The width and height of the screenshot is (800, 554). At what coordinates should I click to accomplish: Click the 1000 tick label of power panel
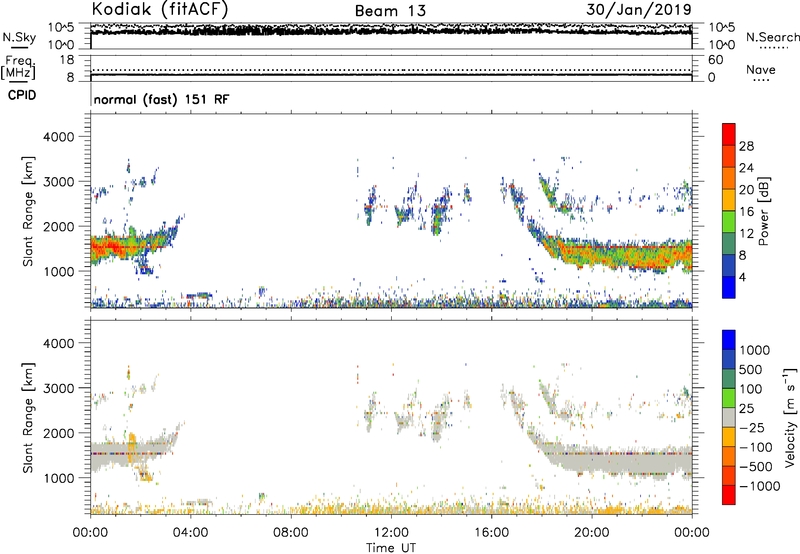coord(59,271)
